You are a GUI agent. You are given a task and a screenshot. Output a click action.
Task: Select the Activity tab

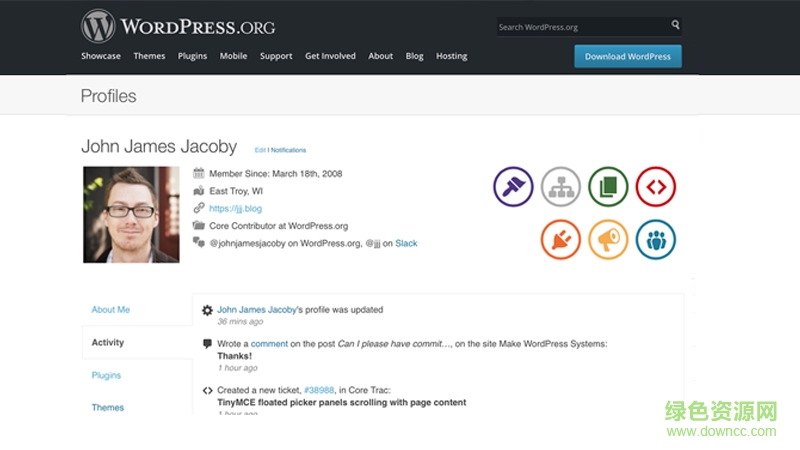pos(108,342)
